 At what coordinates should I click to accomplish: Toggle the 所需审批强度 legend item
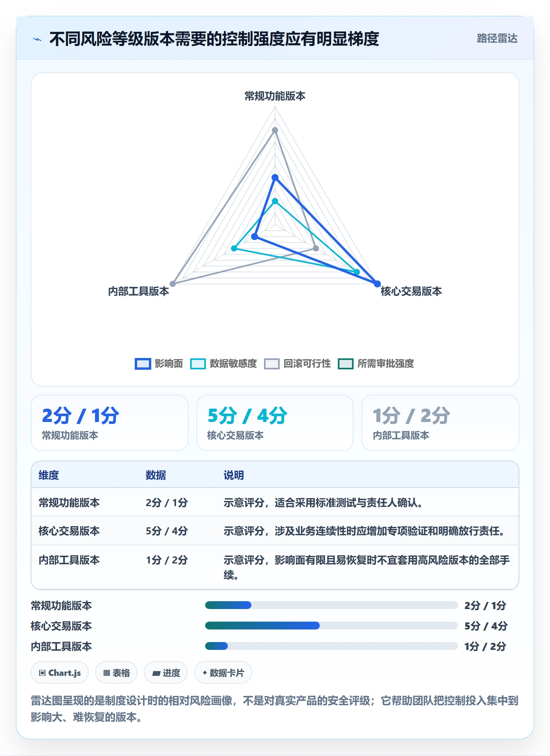click(x=376, y=364)
